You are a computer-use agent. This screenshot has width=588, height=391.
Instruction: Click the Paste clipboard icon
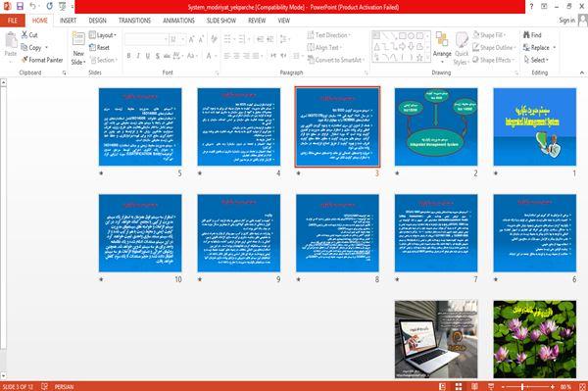click(x=11, y=40)
